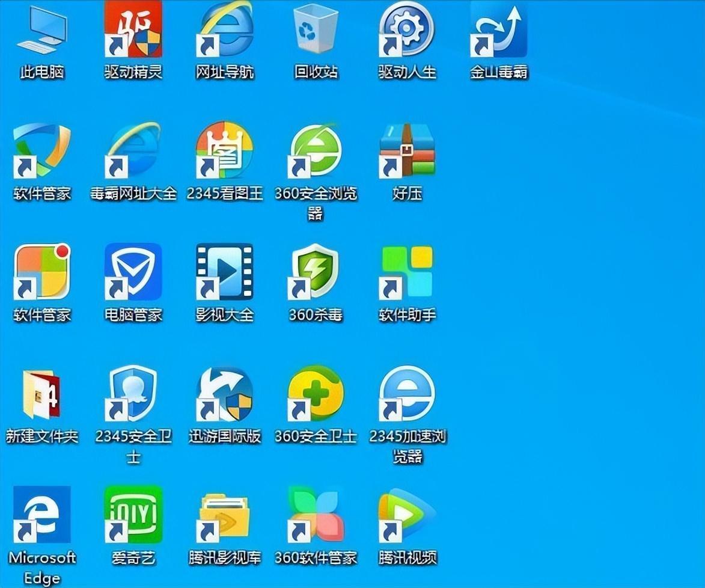
Task: Select the 影视大全 video shortcut
Action: (x=224, y=272)
